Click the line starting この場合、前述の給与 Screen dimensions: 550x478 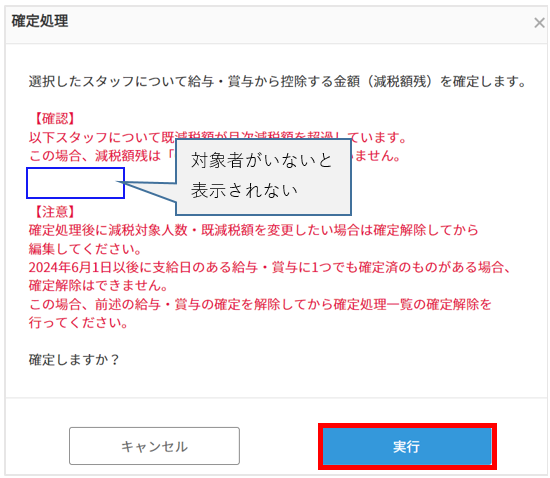pyautogui.click(x=260, y=304)
